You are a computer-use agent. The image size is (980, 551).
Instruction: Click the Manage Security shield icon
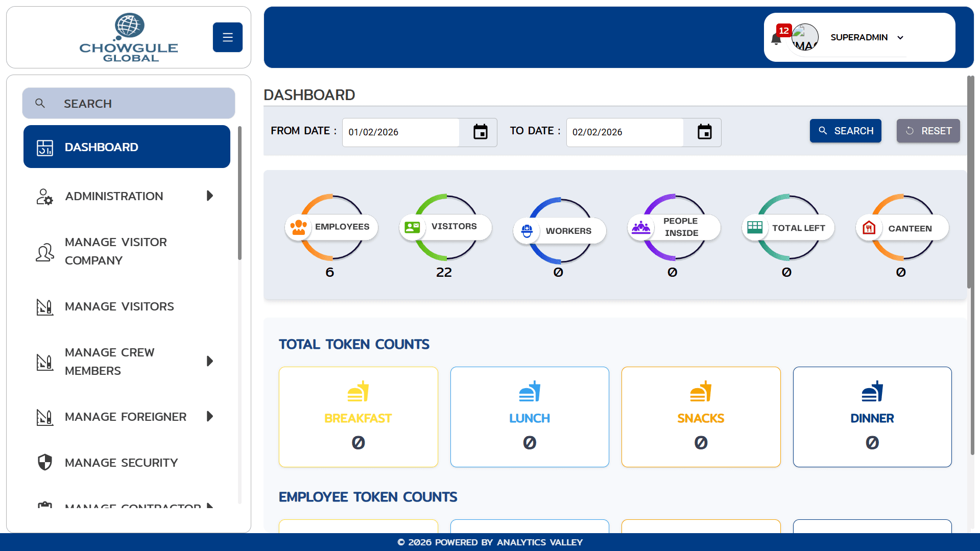[x=45, y=462]
